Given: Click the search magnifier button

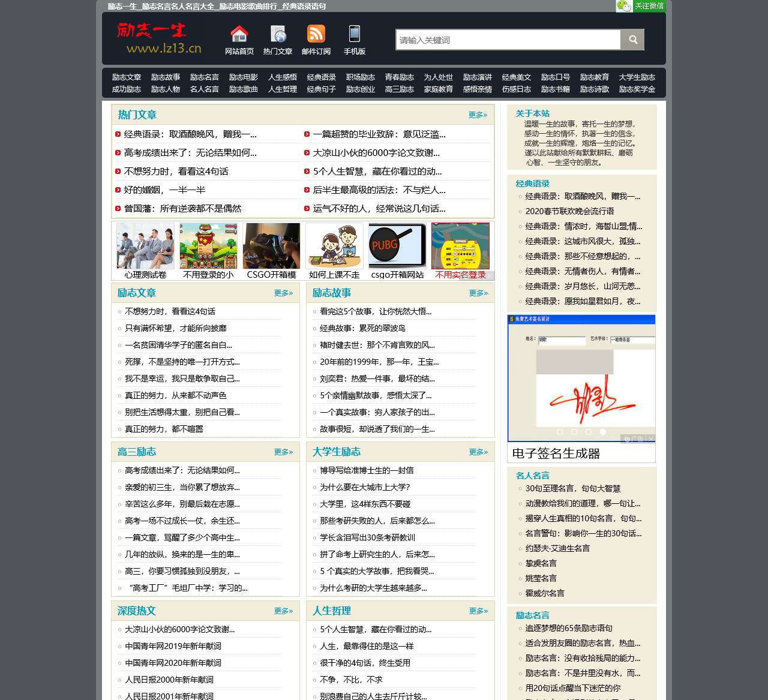Looking at the screenshot, I should click(x=632, y=40).
